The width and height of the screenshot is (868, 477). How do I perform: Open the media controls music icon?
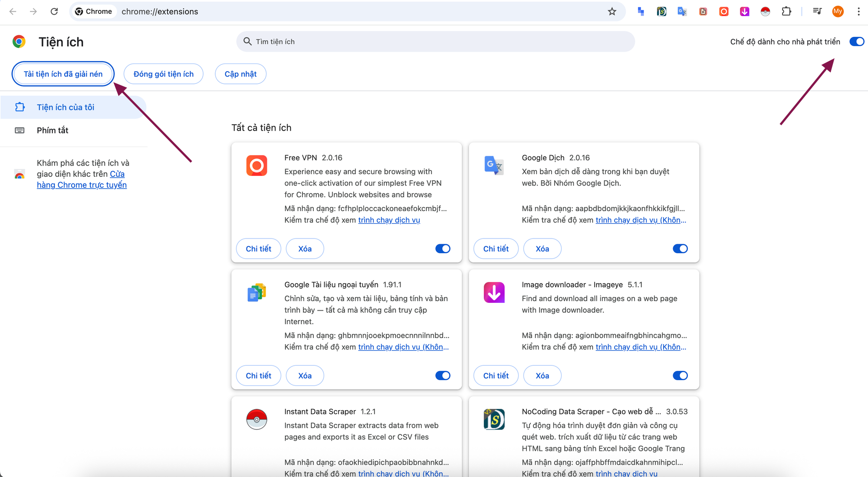click(817, 12)
